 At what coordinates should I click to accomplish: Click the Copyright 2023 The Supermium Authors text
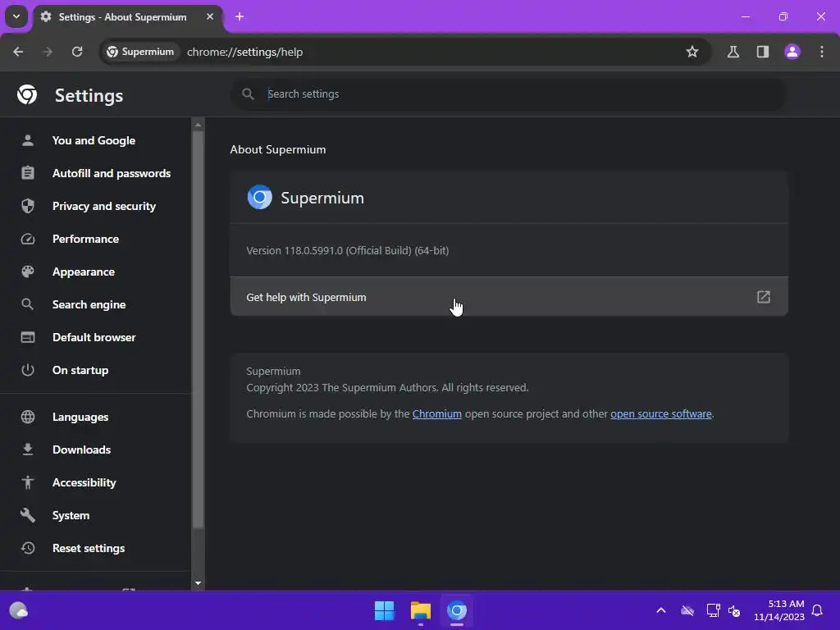[x=387, y=388]
